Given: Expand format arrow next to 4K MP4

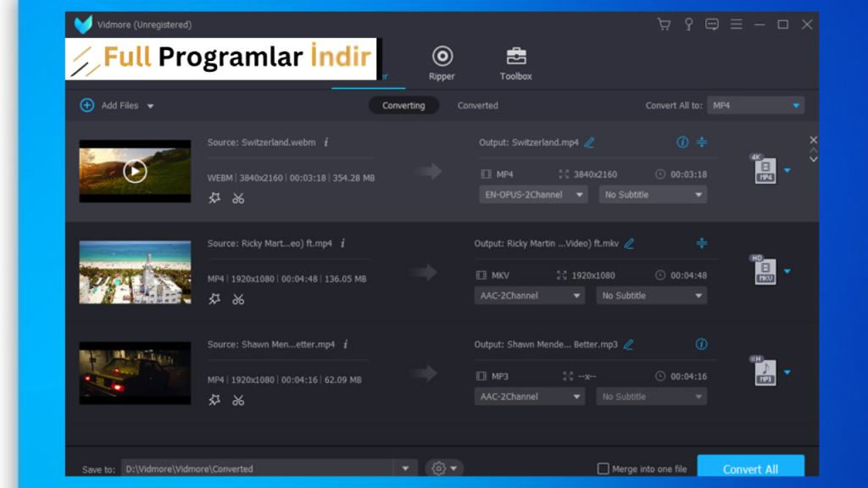Looking at the screenshot, I should pyautogui.click(x=787, y=170).
